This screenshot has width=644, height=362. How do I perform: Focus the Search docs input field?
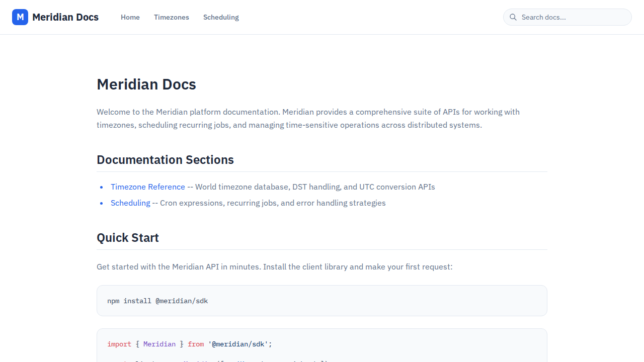[x=574, y=17]
